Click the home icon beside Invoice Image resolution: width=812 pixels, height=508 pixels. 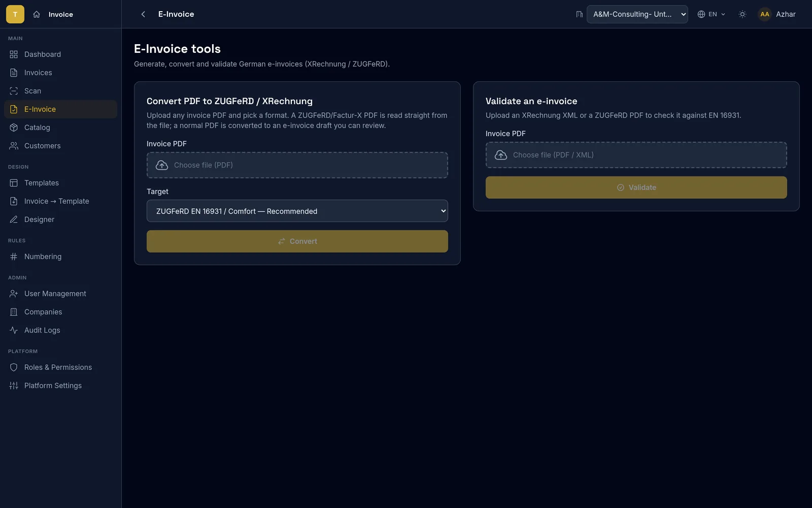[x=37, y=14]
